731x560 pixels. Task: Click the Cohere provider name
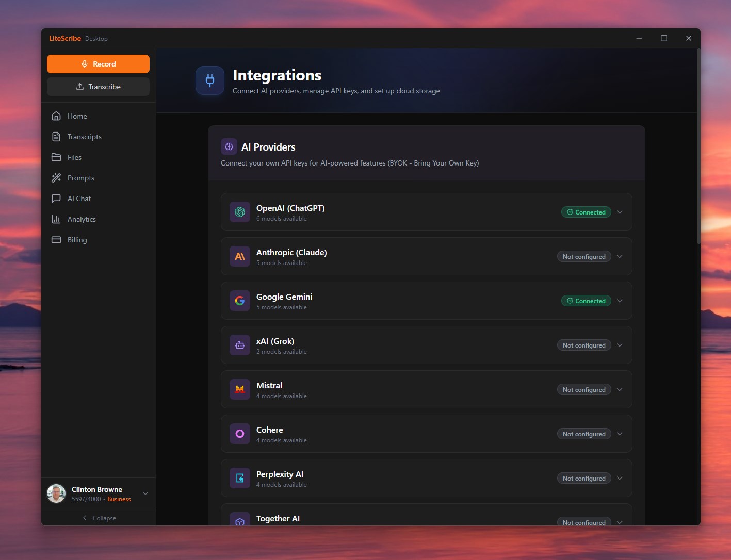point(270,430)
